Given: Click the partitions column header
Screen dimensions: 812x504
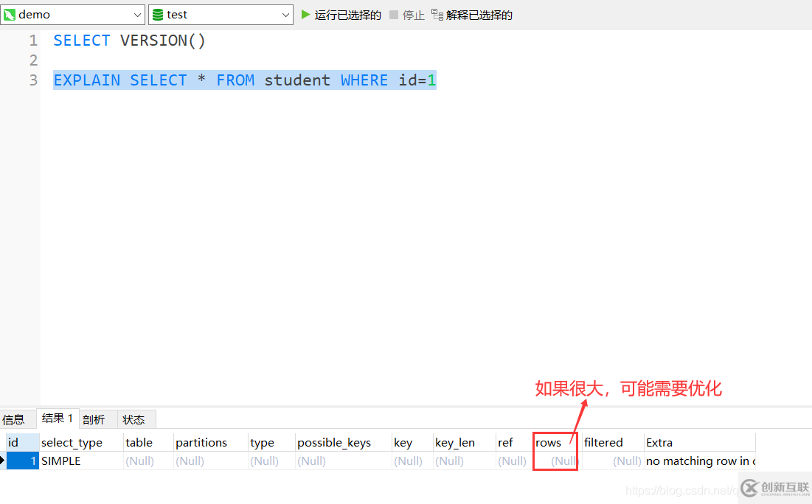Looking at the screenshot, I should coord(210,442).
